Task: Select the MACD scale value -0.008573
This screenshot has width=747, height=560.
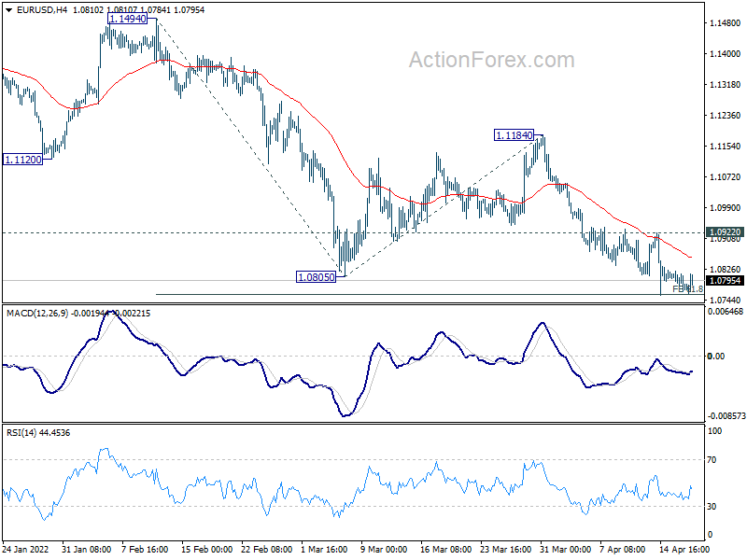Action: coord(726,416)
